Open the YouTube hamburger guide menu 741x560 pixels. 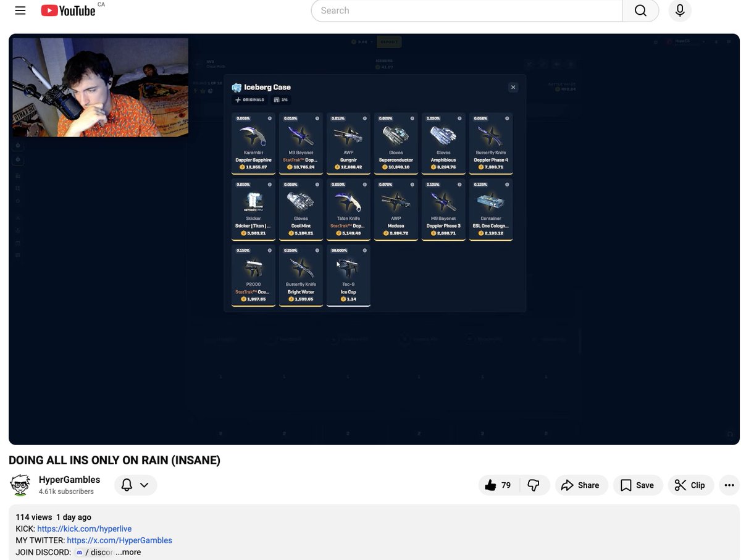(20, 10)
